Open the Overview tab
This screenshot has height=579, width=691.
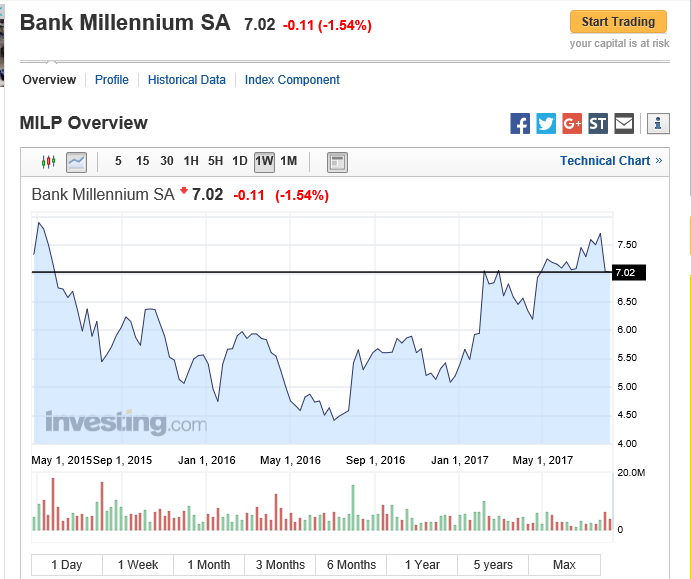tap(49, 80)
